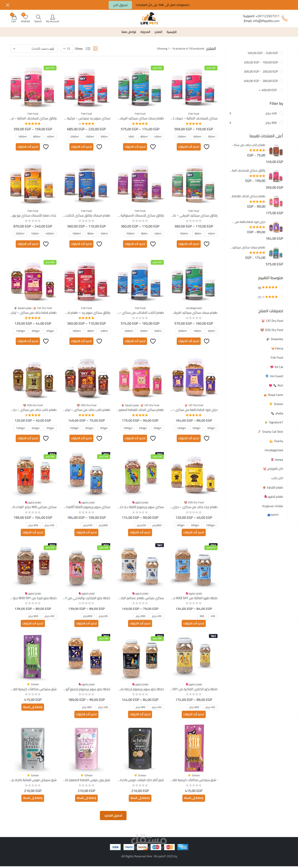Open the Show 12 products dropdown
The width and height of the screenshot is (298, 868).
coord(67,49)
